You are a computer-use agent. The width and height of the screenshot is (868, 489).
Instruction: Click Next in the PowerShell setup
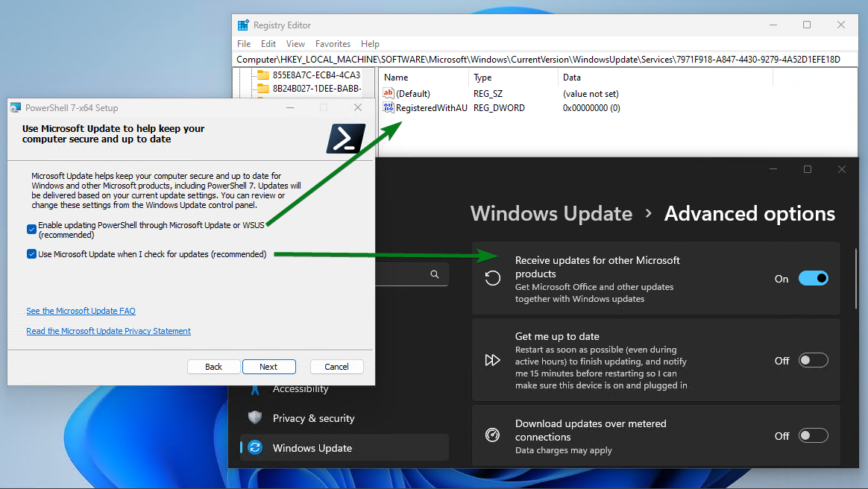coord(268,367)
